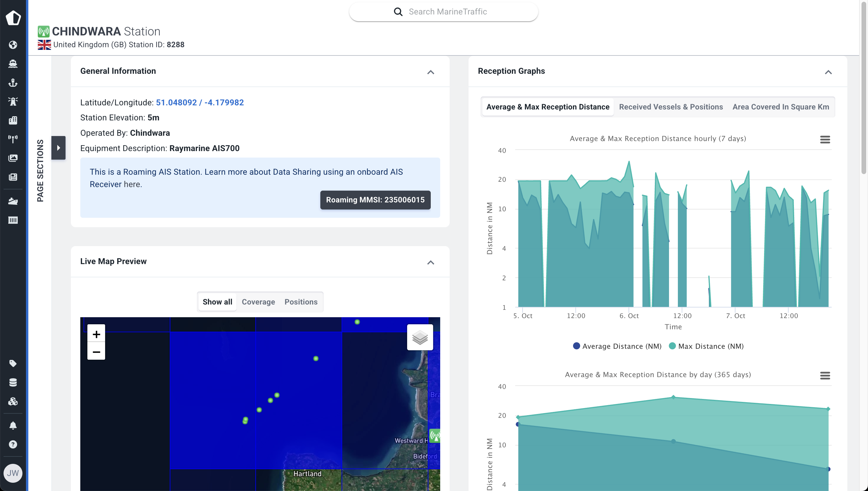Open the help question mark icon

[13, 444]
